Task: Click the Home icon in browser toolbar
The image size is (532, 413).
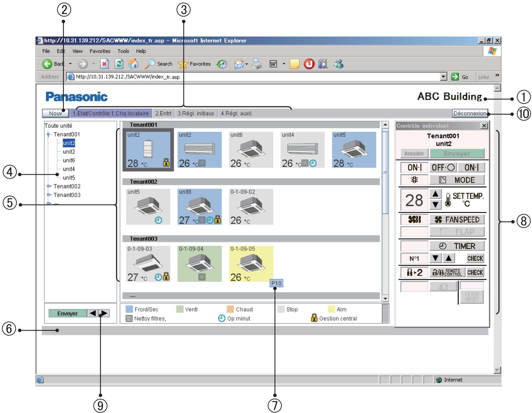Action: click(x=134, y=64)
